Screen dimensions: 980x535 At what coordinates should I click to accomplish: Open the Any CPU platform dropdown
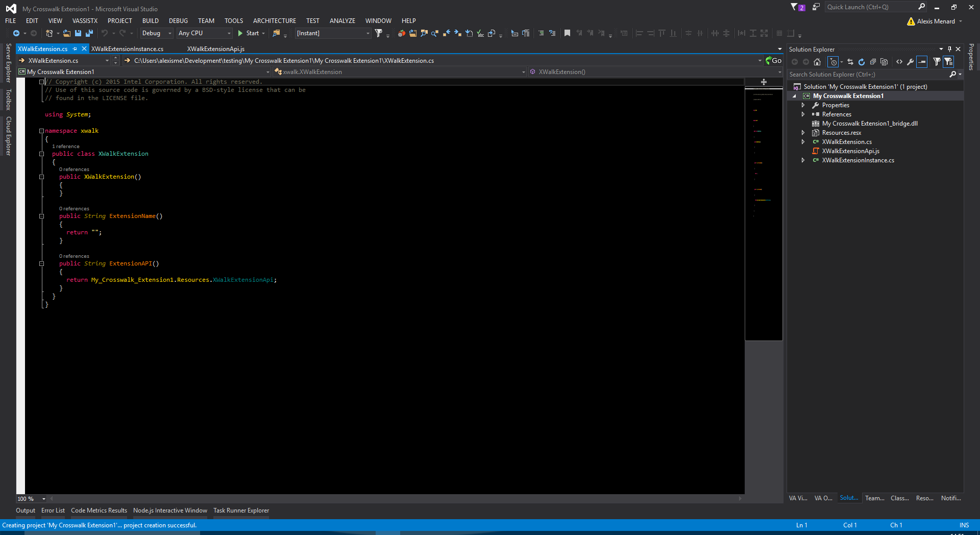point(204,33)
